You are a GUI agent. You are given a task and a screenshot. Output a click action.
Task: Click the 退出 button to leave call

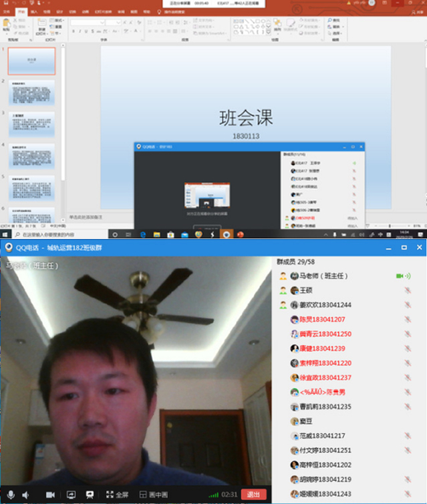pos(253,495)
